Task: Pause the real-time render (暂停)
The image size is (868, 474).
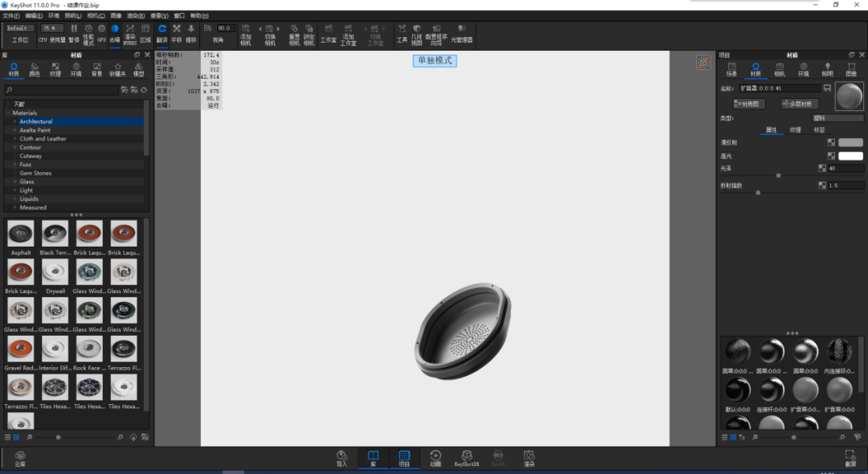Action: (74, 33)
